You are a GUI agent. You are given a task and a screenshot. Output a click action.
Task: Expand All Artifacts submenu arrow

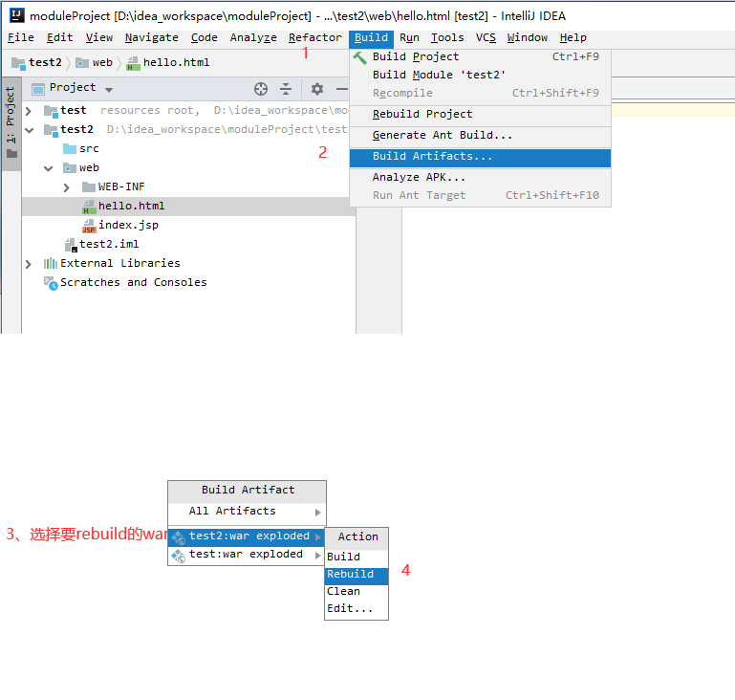[x=318, y=512]
